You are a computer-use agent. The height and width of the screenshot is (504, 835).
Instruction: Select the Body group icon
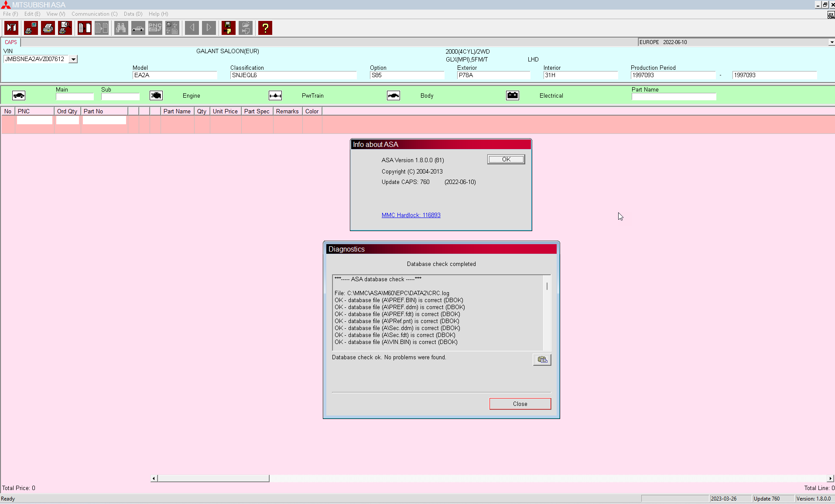[394, 95]
